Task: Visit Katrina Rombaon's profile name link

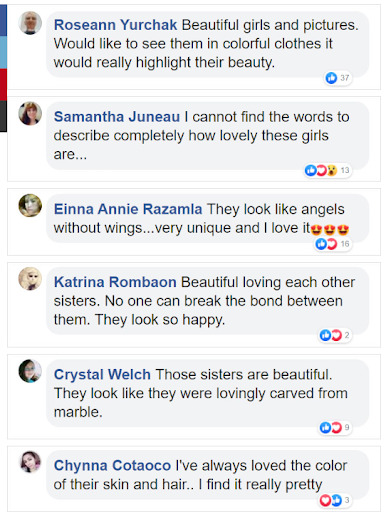Action: pyautogui.click(x=115, y=282)
